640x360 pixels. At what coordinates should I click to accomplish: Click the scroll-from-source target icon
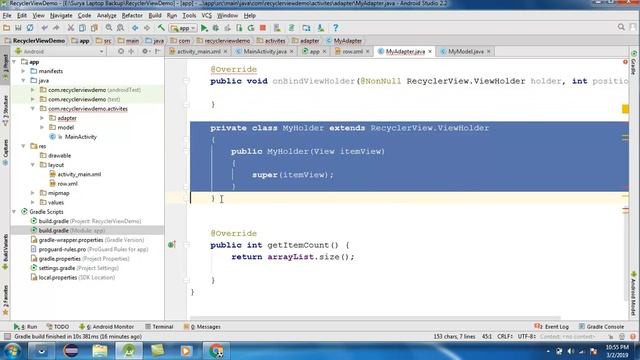point(121,51)
